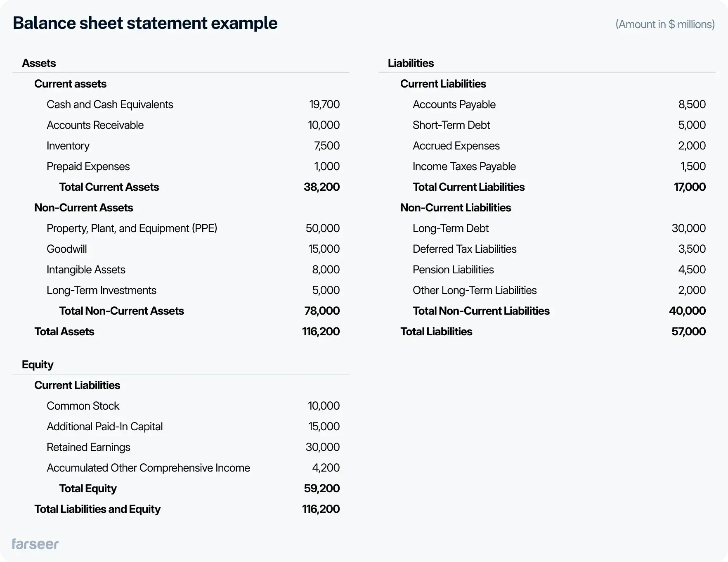Click the Prepaid Expenses entry
Screen dimensions: 728x562
point(88,166)
